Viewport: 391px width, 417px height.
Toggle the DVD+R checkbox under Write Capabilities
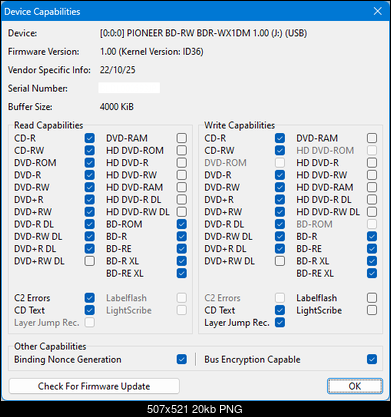[x=280, y=200]
